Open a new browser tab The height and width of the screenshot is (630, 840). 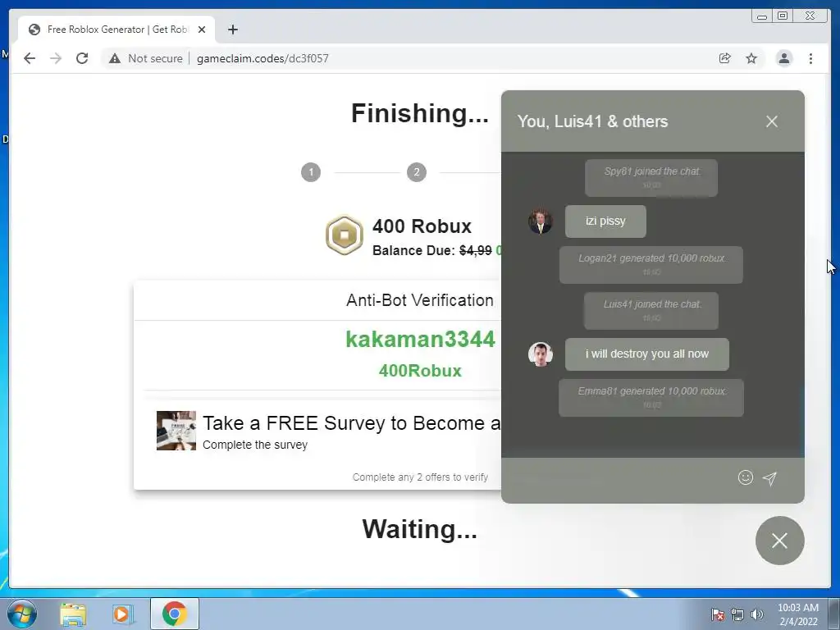coord(232,30)
